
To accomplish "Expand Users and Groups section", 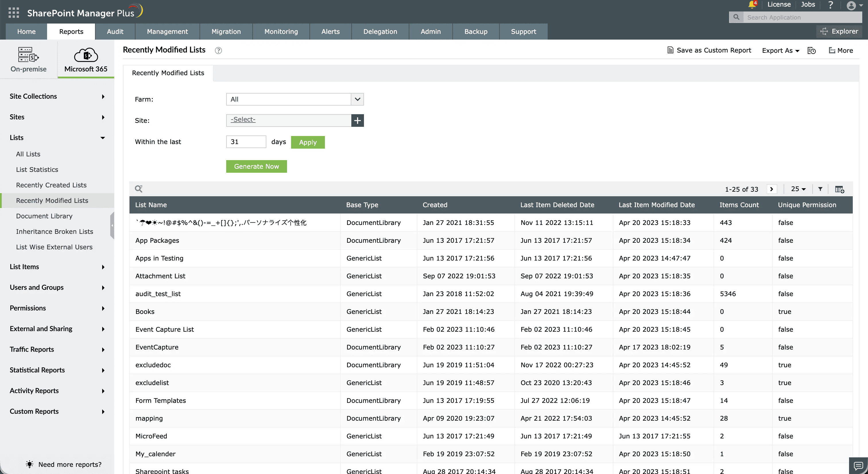I will pos(57,287).
